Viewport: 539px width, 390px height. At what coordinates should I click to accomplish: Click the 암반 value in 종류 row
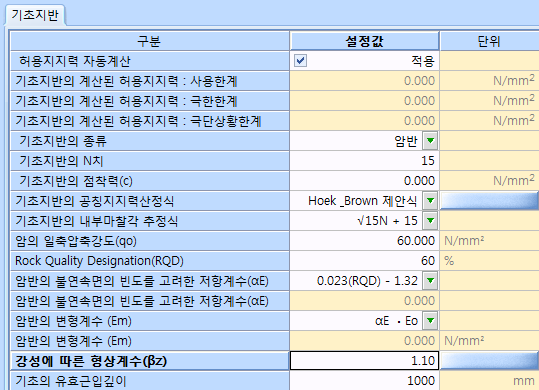click(x=406, y=141)
